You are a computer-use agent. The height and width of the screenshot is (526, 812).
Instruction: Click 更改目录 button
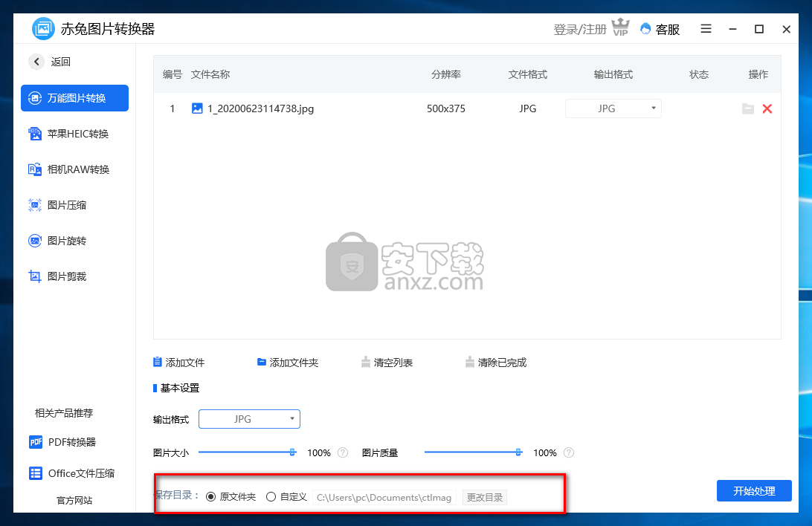[x=485, y=497]
